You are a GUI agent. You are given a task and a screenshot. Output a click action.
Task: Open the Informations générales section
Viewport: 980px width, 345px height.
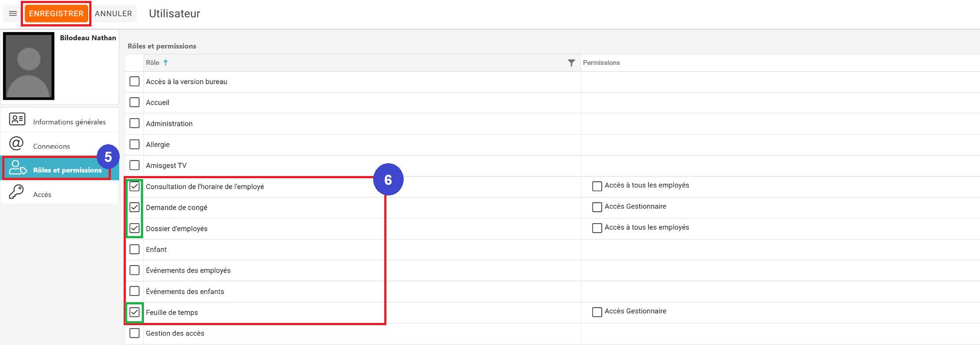point(69,122)
